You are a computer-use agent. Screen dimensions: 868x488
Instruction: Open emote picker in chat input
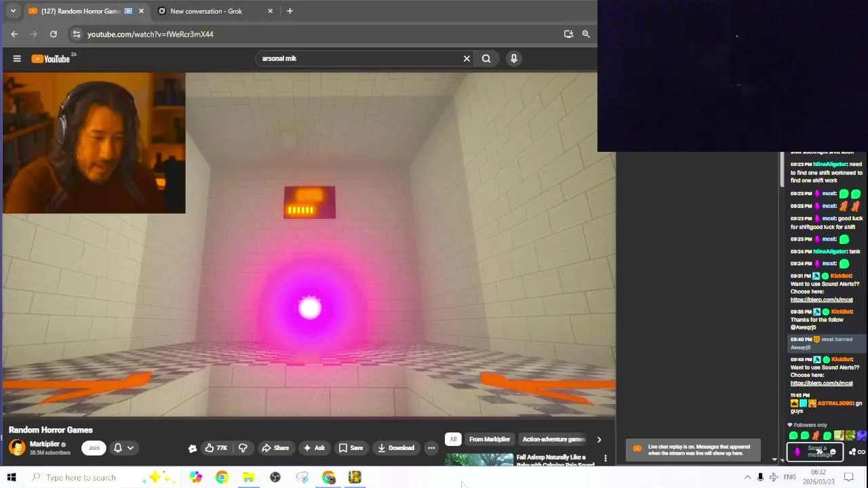tap(833, 452)
